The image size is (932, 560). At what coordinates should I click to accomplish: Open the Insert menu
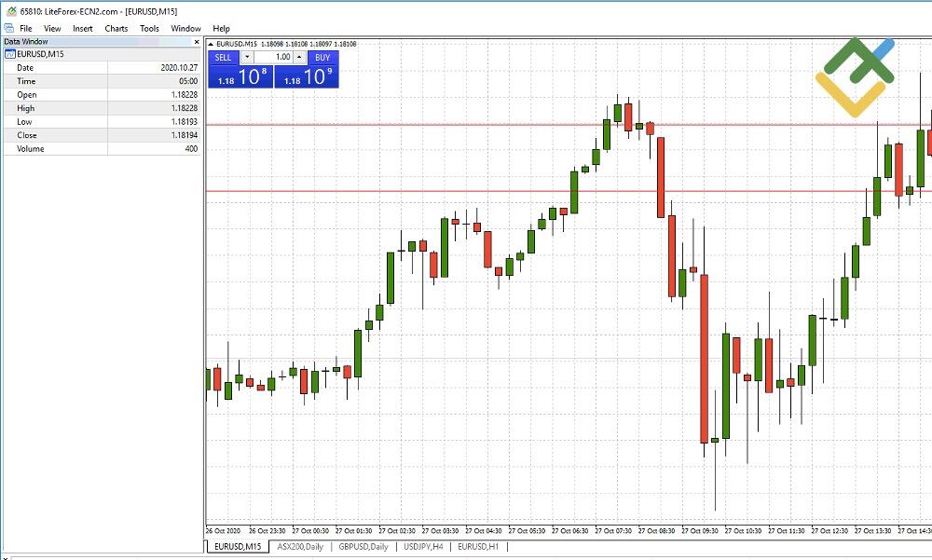pos(83,28)
